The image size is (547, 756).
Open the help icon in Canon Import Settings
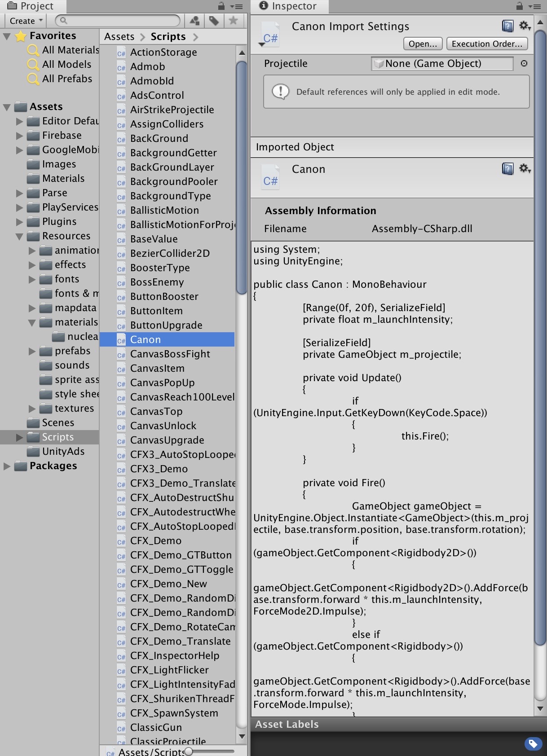[x=507, y=26]
